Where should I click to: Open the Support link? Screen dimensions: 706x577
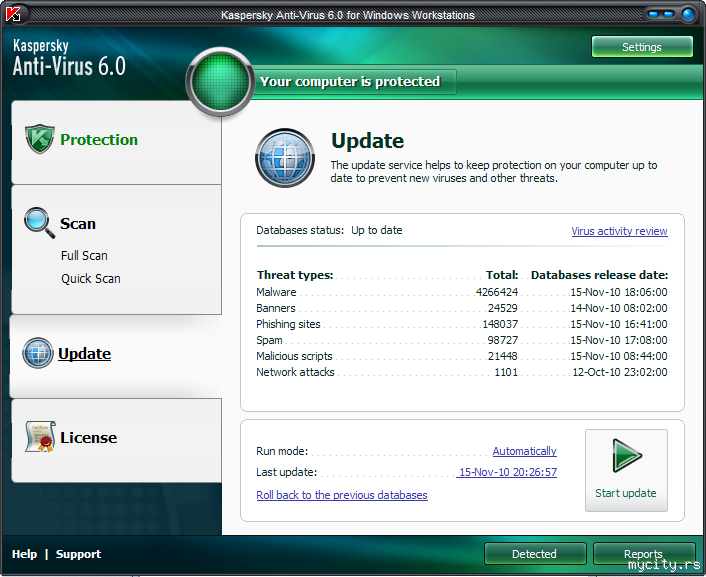pos(78,554)
